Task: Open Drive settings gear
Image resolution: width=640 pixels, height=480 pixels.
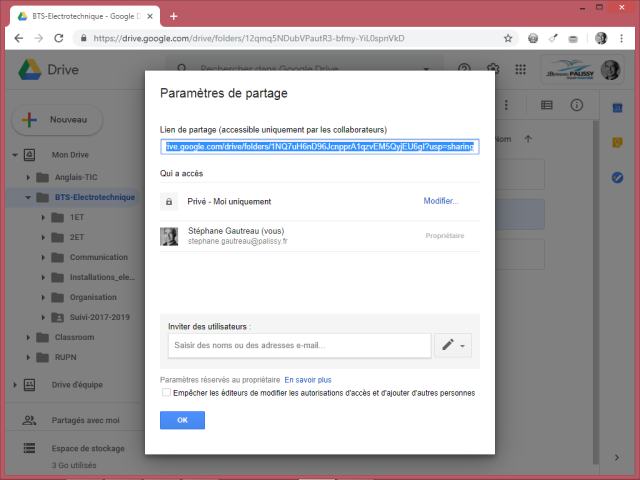Action: (x=493, y=69)
